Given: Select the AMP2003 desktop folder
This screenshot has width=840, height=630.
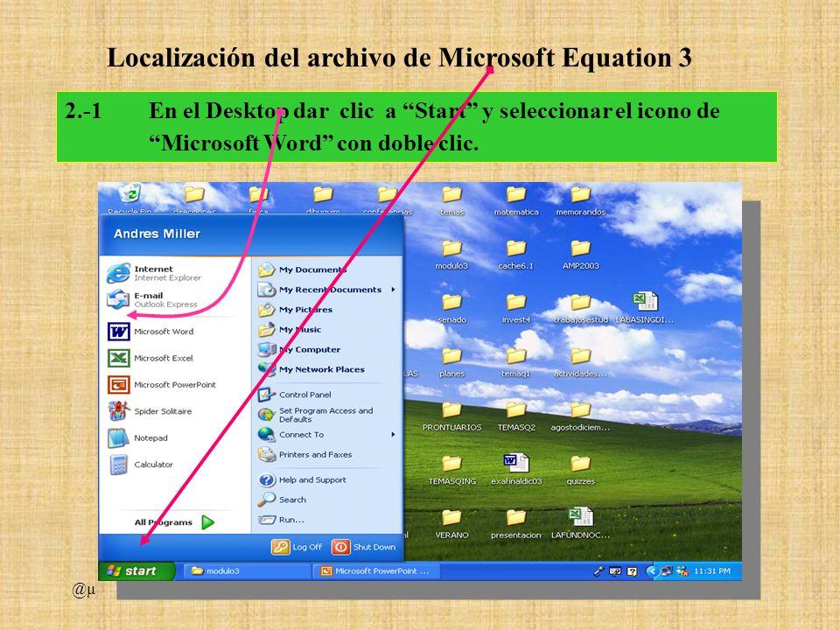Looking at the screenshot, I should [581, 255].
